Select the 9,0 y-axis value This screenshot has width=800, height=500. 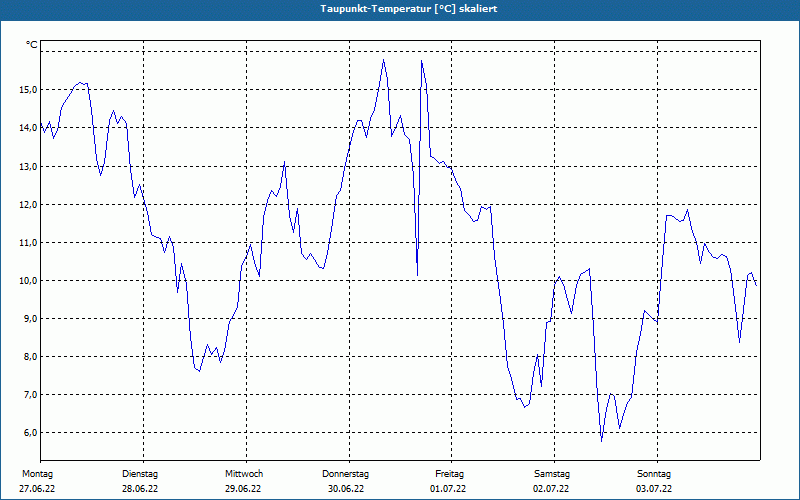tap(30, 319)
